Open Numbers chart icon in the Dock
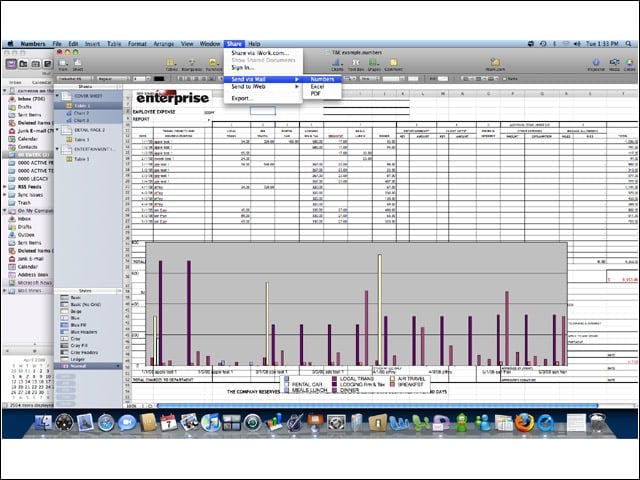This screenshot has width=640, height=480. coord(273,423)
